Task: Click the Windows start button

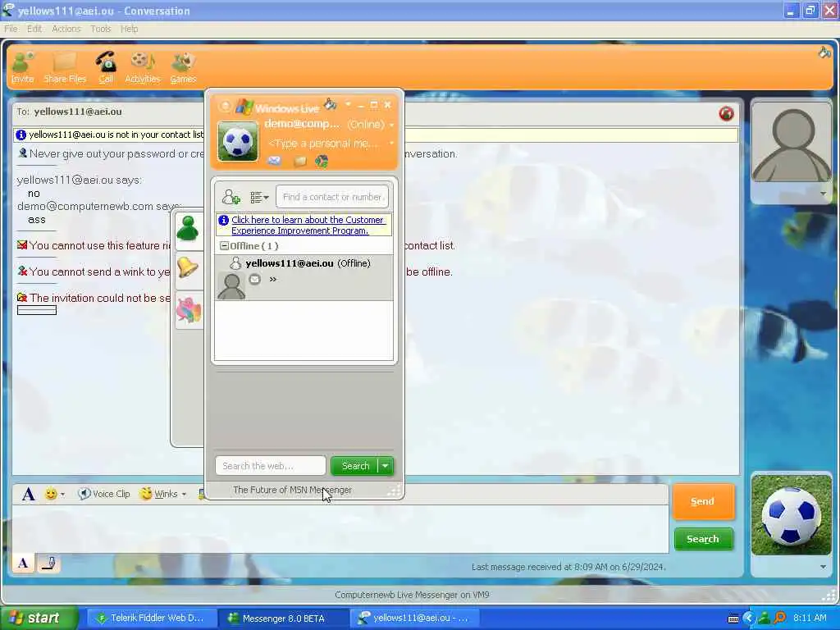Action: [x=39, y=618]
